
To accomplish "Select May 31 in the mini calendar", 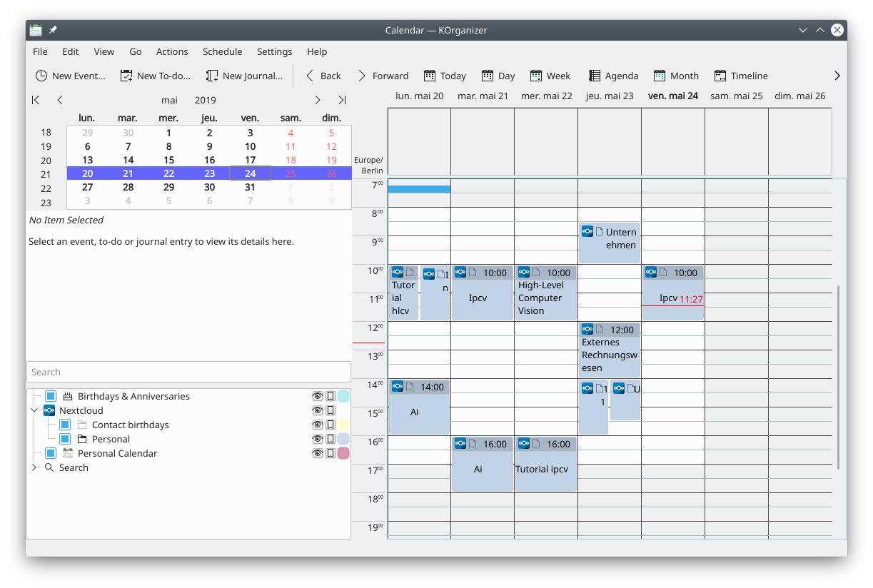I will tap(250, 187).
